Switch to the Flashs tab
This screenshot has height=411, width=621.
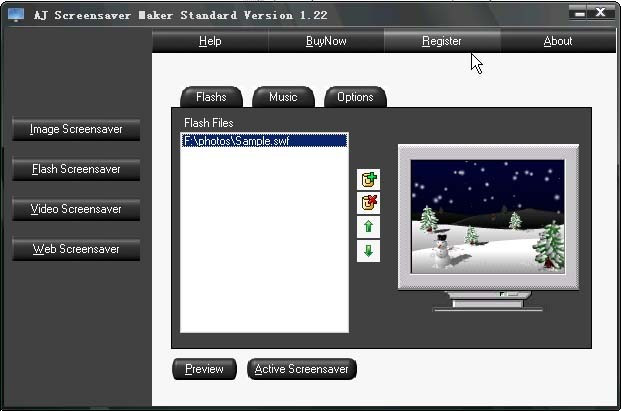coord(211,97)
